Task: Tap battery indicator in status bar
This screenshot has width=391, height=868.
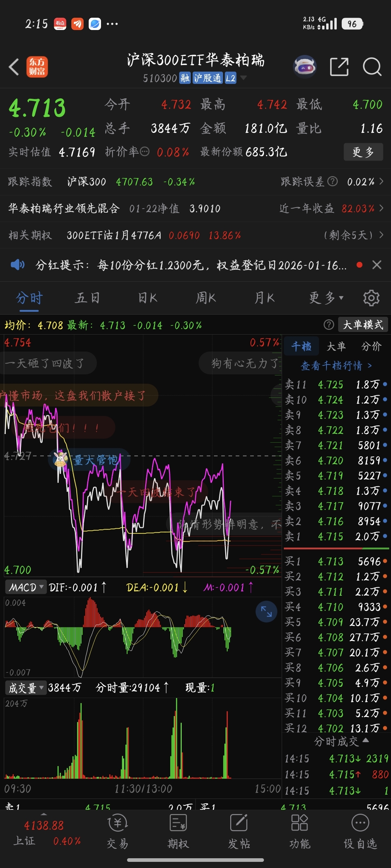Action: 352,24
